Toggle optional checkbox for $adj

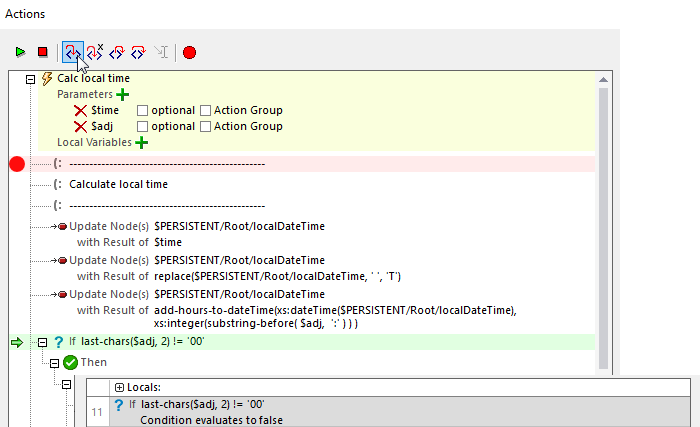tap(142, 127)
